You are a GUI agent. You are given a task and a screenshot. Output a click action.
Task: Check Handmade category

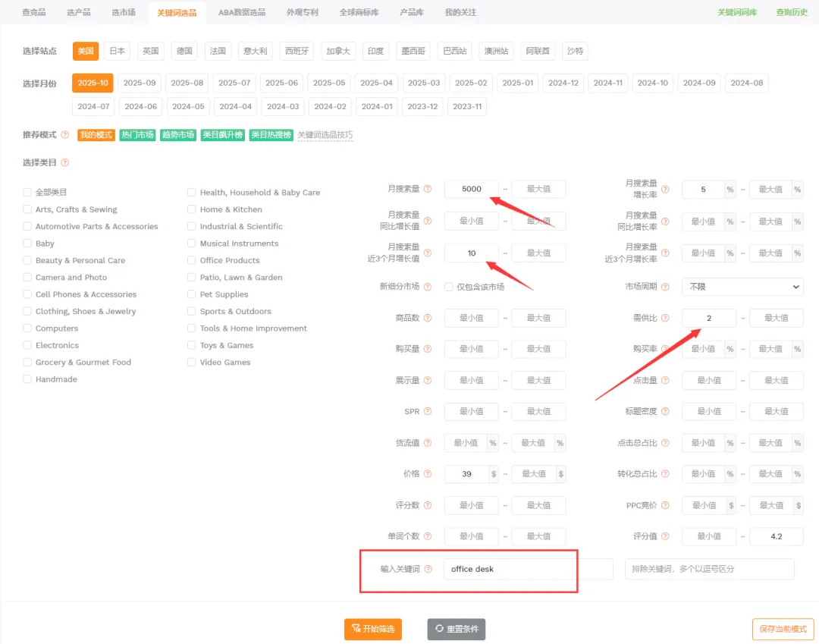pyautogui.click(x=27, y=379)
